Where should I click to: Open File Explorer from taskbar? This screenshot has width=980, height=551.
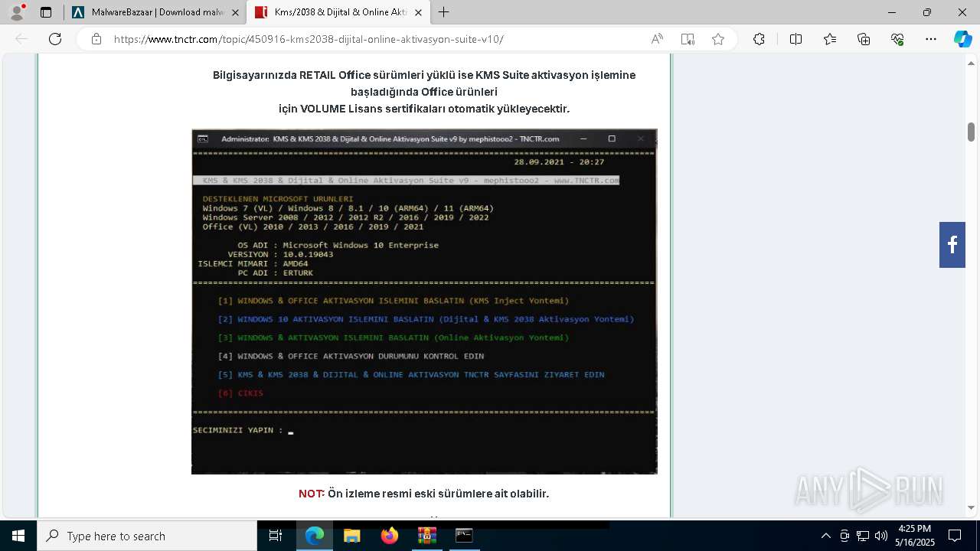click(x=351, y=536)
